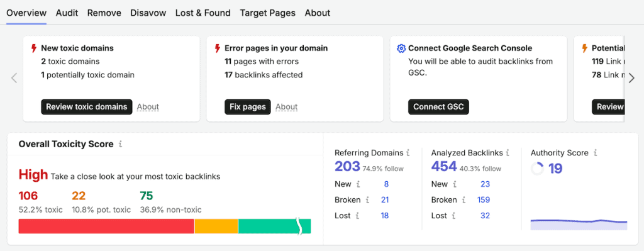The height and width of the screenshot is (251, 644).
Task: Show info icon for Referring Domains
Action: [x=408, y=153]
